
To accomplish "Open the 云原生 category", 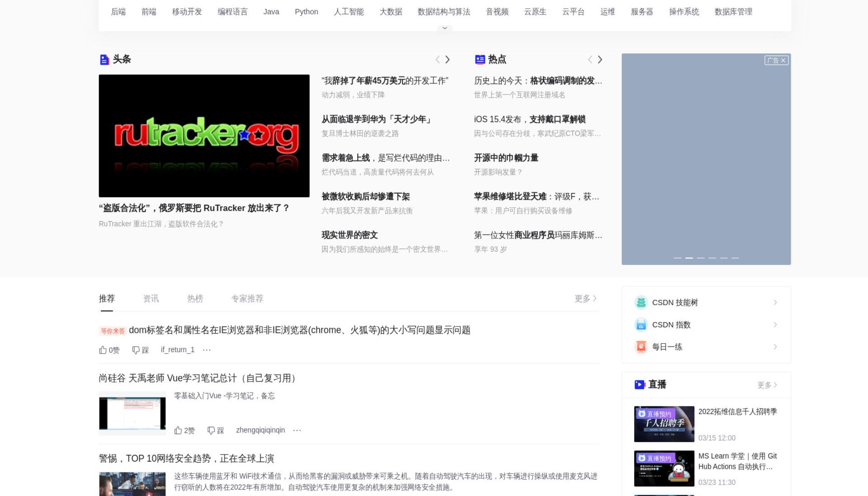I will tap(535, 12).
